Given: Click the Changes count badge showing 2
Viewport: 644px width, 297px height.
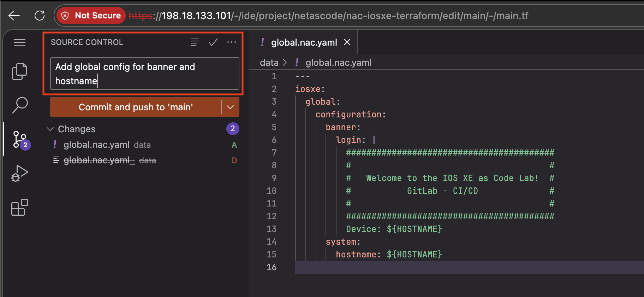Looking at the screenshot, I should (x=233, y=129).
